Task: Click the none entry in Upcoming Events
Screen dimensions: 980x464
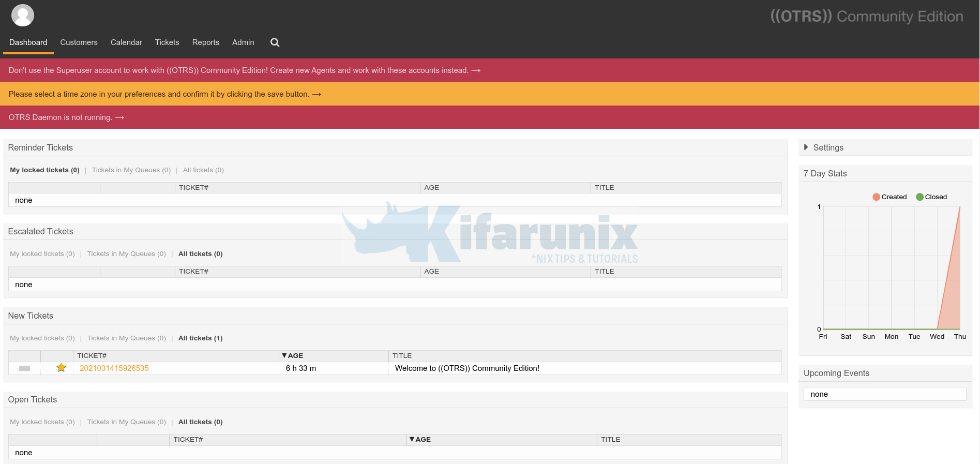Action: coord(885,394)
